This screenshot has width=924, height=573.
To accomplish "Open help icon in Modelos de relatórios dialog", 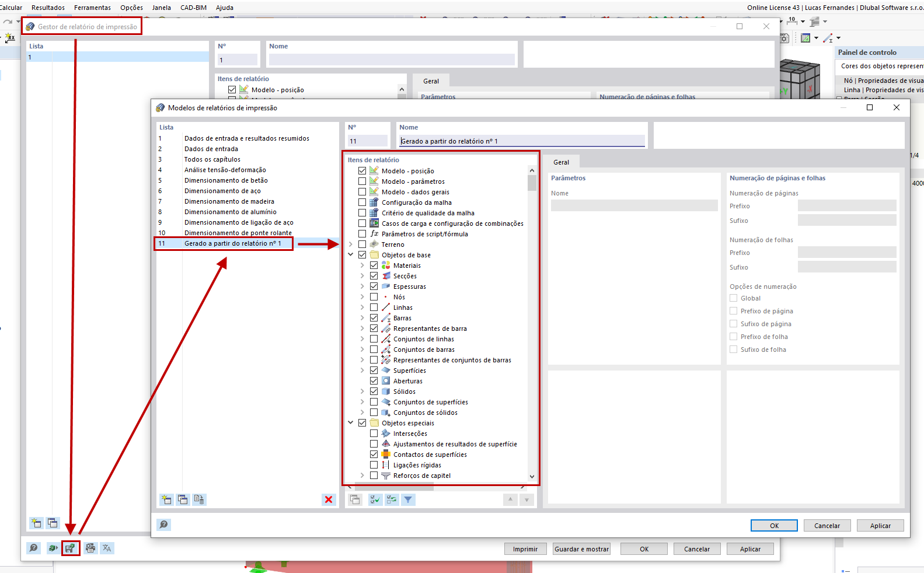I will pyautogui.click(x=164, y=525).
